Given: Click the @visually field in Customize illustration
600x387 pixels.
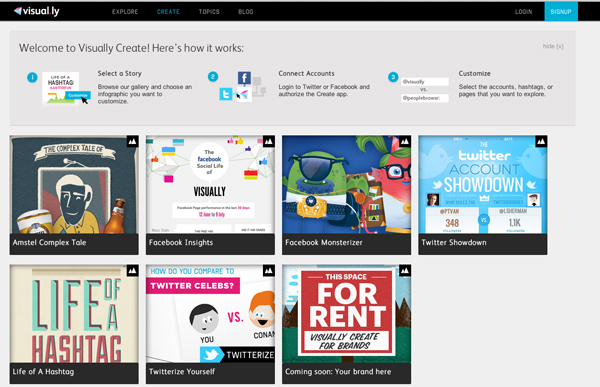Looking at the screenshot, I should 424,82.
